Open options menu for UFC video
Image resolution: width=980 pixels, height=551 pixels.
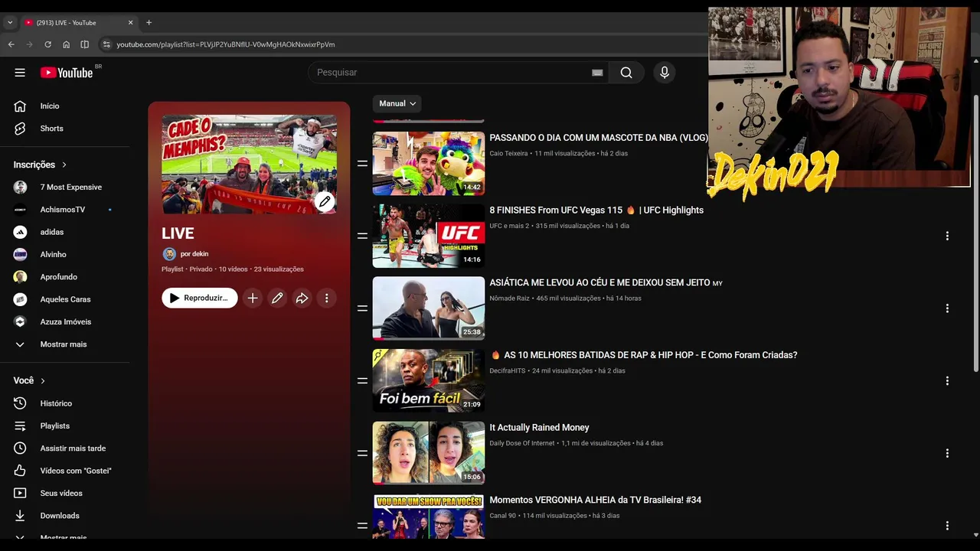(x=947, y=236)
